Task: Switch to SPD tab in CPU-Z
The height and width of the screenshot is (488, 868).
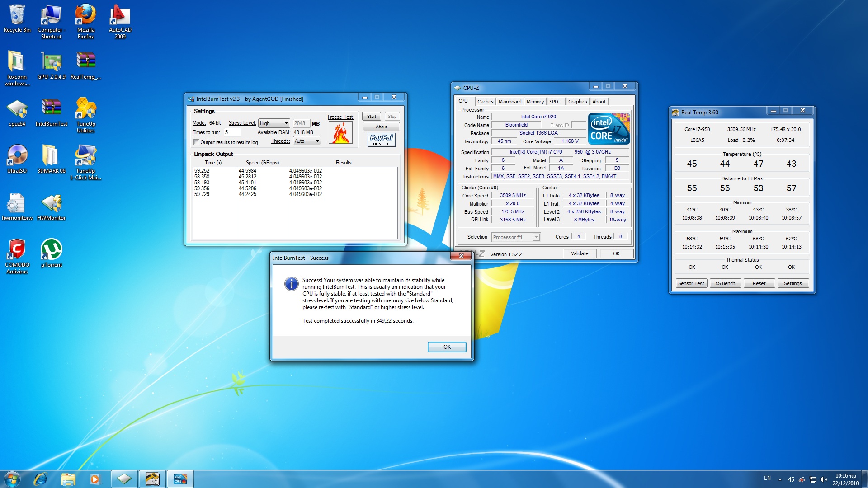Action: pyautogui.click(x=554, y=102)
